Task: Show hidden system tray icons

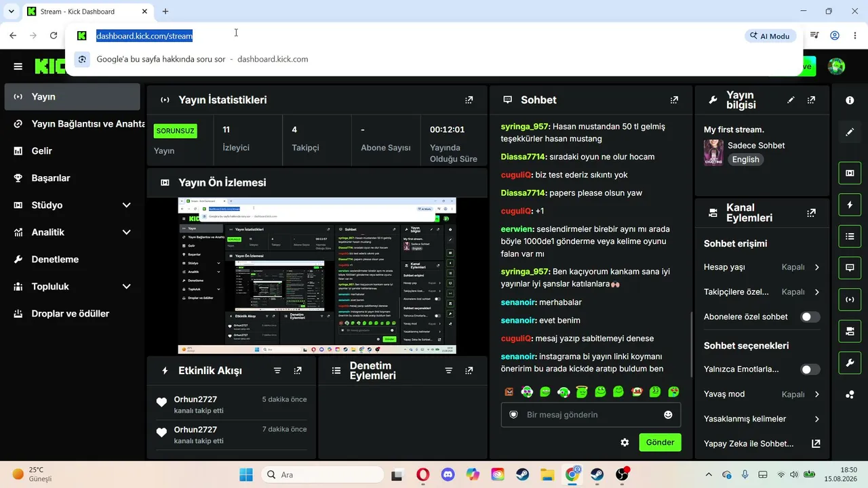Action: pos(709,474)
